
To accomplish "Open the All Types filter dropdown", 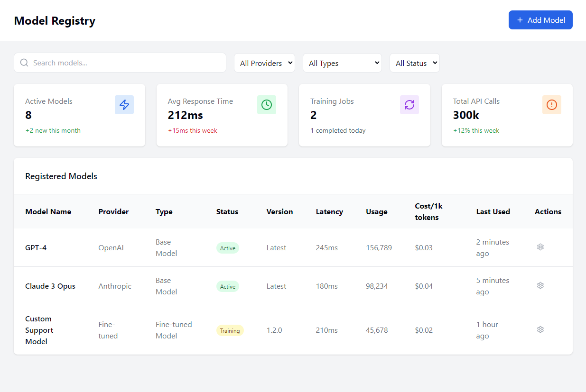I will click(342, 63).
